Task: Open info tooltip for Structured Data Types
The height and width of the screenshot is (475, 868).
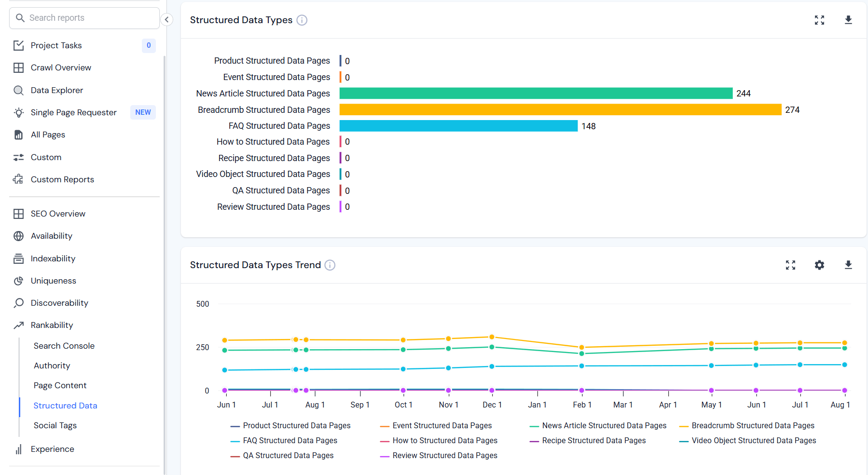Action: tap(302, 20)
